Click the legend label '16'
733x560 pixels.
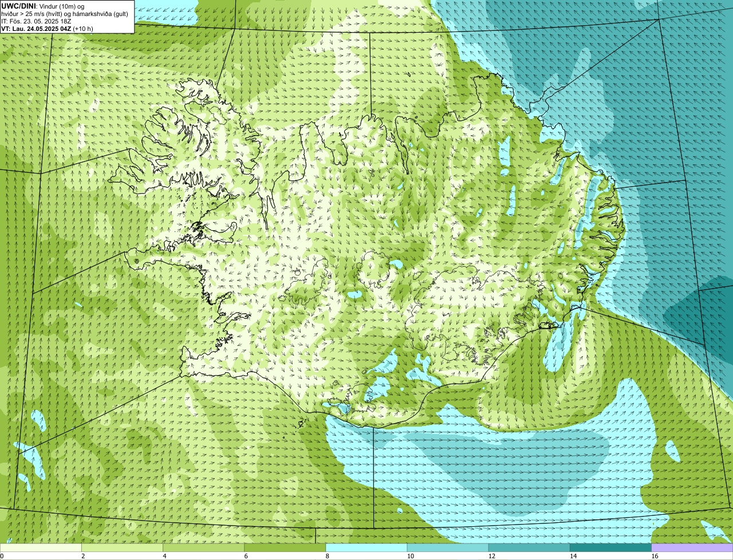click(655, 556)
